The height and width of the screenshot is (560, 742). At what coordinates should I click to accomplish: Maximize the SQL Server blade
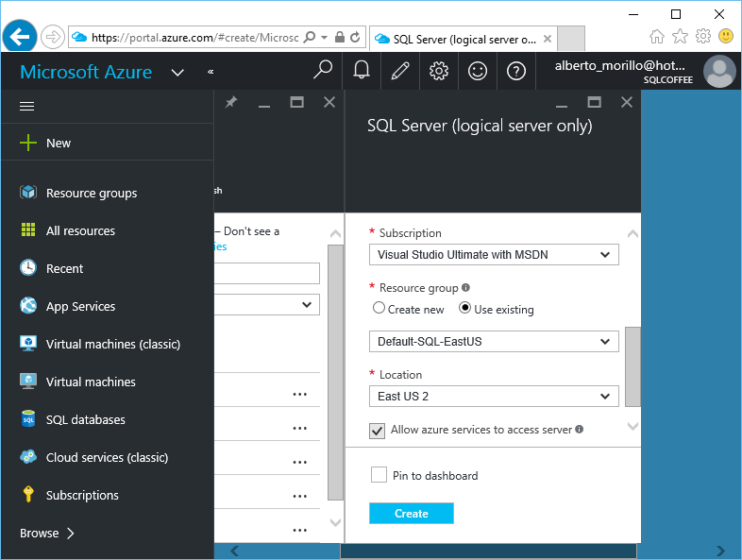(595, 102)
